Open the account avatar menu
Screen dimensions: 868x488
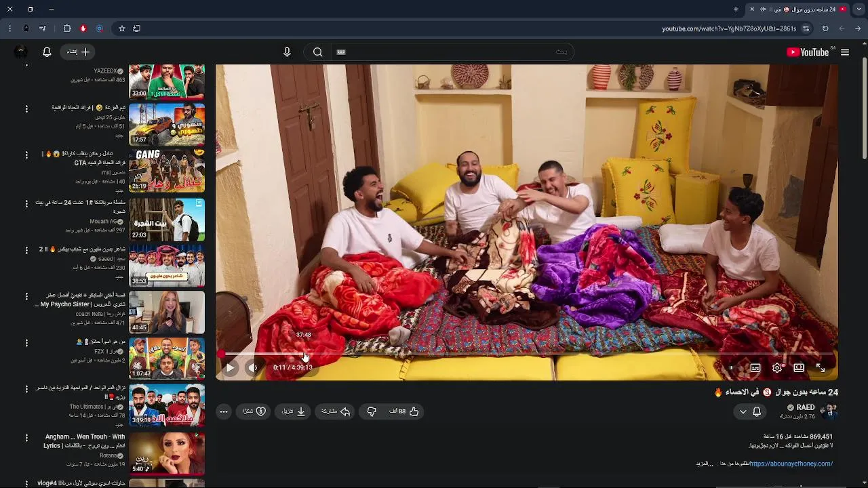(x=20, y=52)
